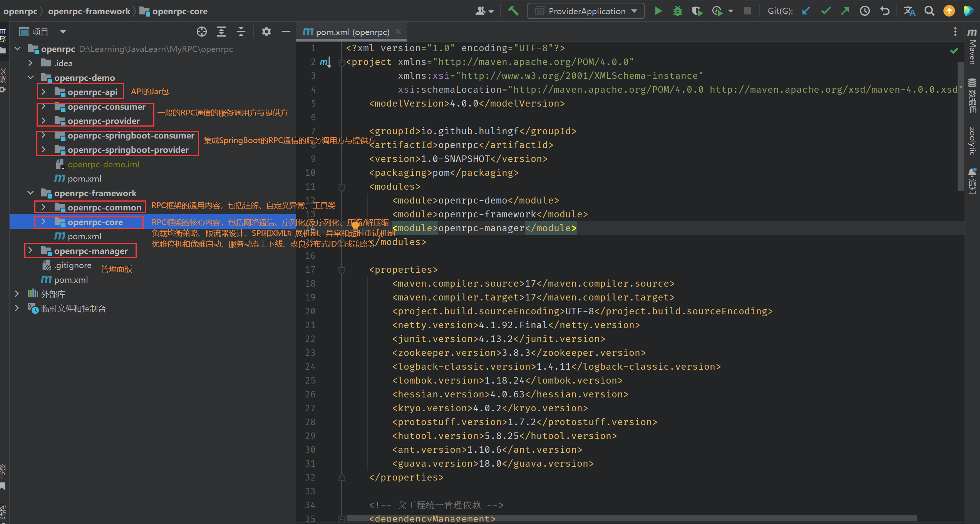Click openrpc-core breadcrumb
Viewport: 980px width, 524px height.
pyautogui.click(x=174, y=11)
